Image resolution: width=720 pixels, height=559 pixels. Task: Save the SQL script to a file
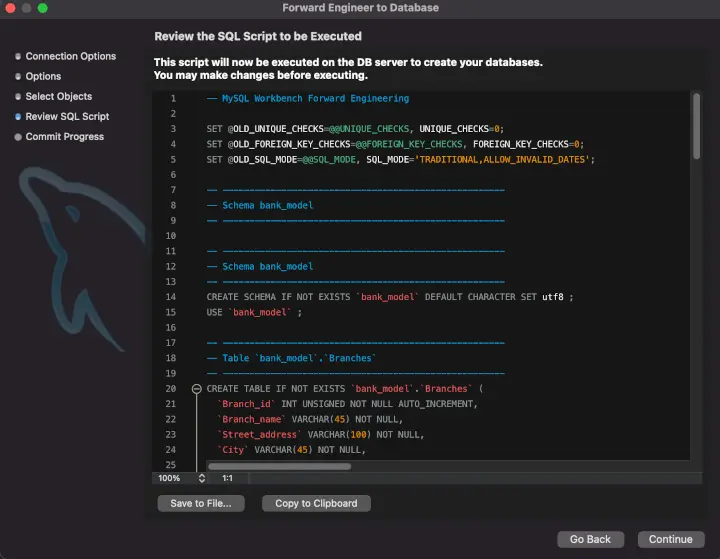coord(201,504)
